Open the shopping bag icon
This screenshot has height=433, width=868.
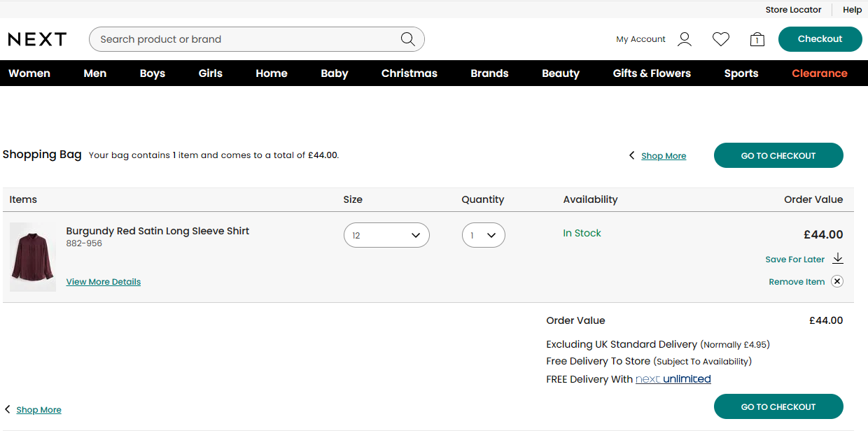point(757,39)
